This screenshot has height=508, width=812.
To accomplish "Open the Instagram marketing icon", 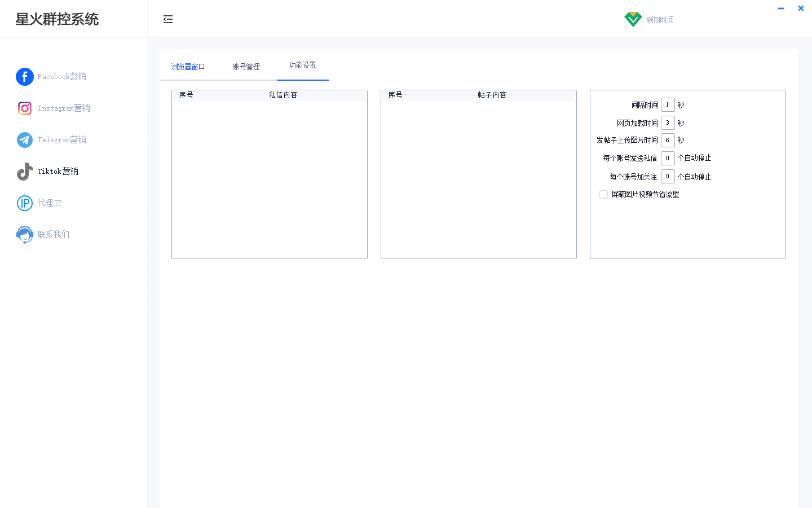I will tap(25, 108).
